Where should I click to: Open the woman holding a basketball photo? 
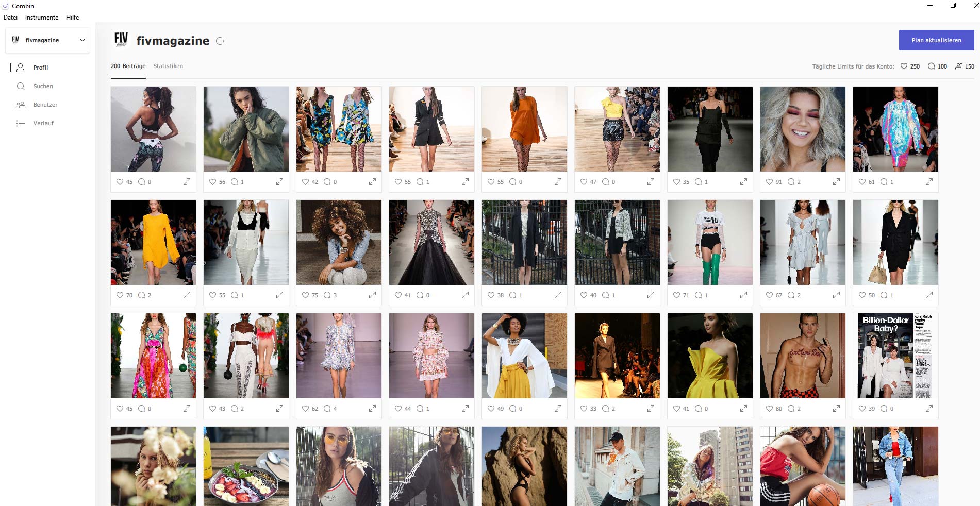pos(803,466)
